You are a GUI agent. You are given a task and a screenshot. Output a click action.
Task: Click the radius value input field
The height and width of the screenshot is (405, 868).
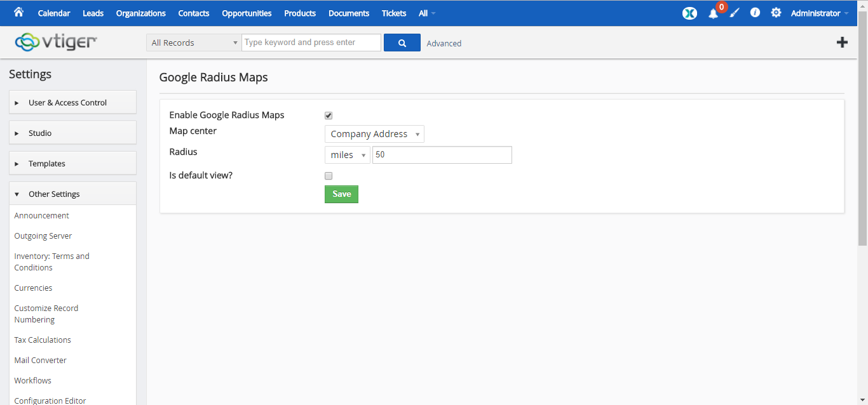[x=442, y=155]
